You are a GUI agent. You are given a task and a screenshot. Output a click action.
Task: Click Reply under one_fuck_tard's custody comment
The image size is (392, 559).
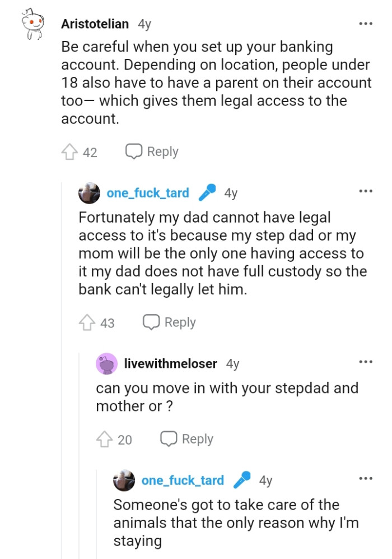pyautogui.click(x=179, y=322)
